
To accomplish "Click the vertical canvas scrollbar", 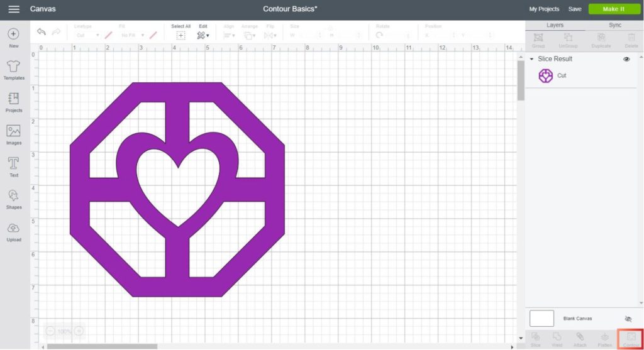I will click(521, 80).
